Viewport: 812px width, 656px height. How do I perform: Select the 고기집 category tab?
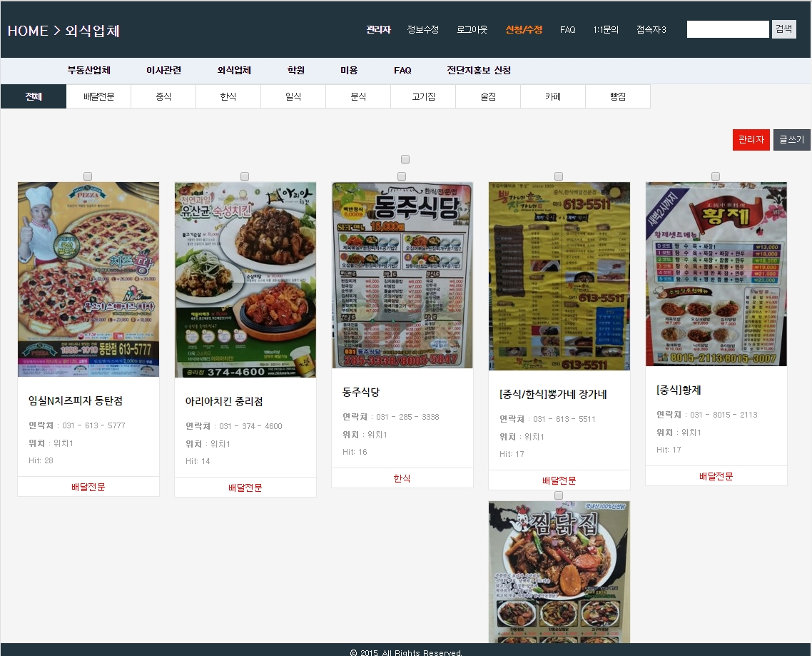click(x=423, y=96)
